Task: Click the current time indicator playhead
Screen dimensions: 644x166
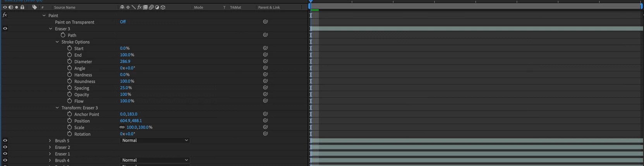Action: pos(311,2)
